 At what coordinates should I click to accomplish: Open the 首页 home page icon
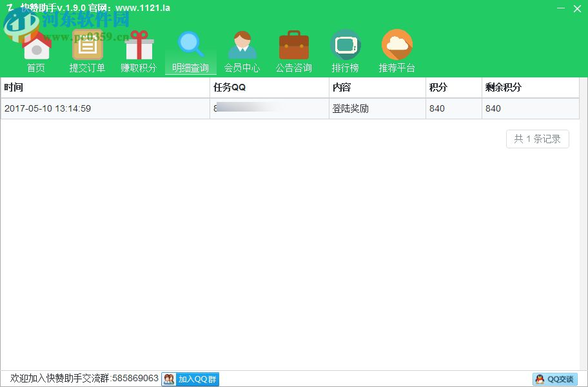[36, 45]
